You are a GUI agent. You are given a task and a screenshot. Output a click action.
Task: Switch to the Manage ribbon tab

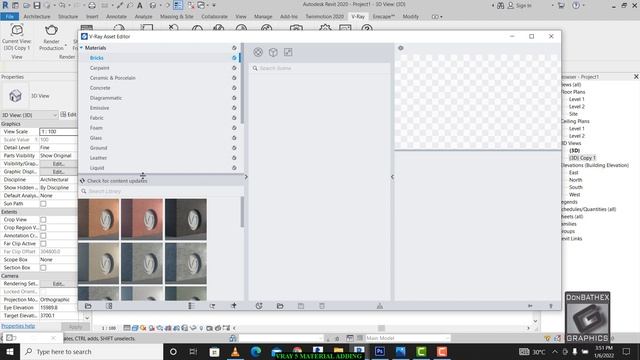coord(263,17)
